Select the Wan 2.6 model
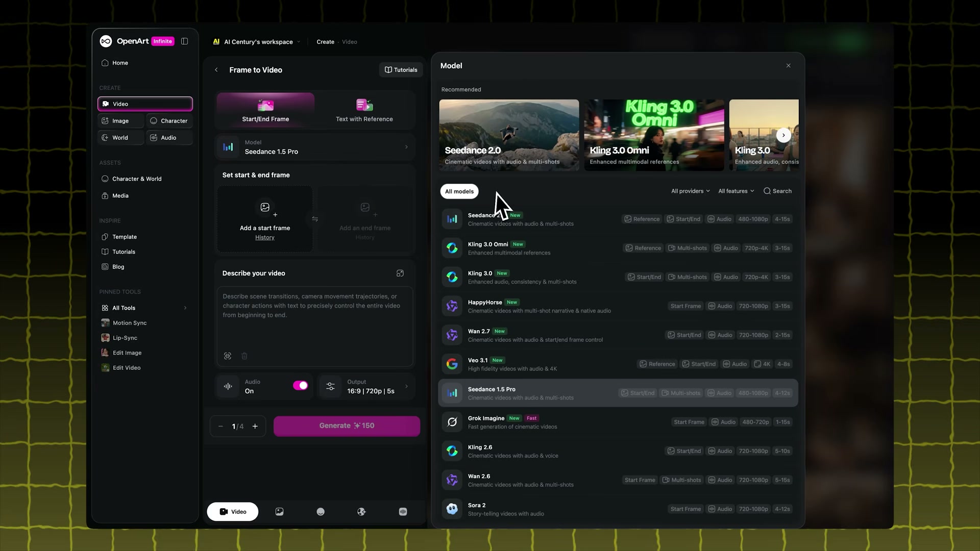 (618, 480)
